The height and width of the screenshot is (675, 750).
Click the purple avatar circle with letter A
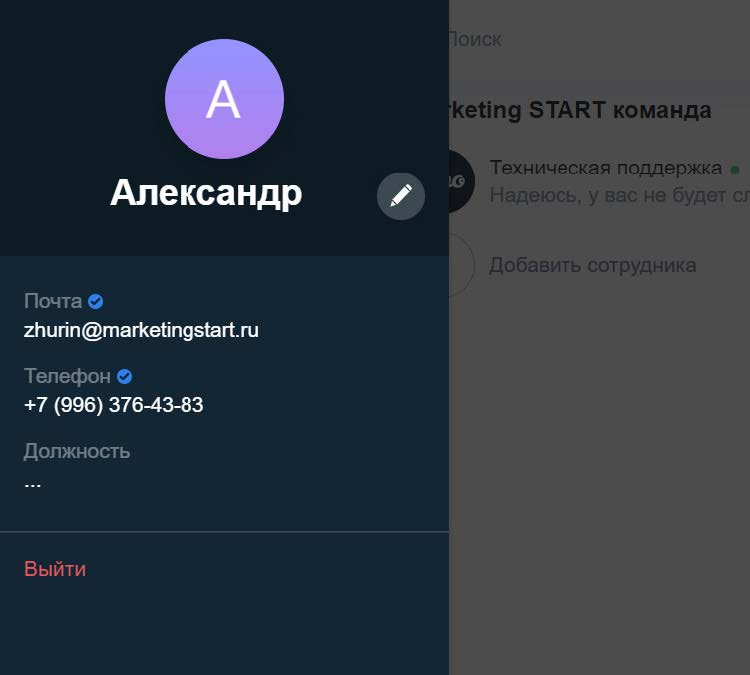(x=224, y=99)
